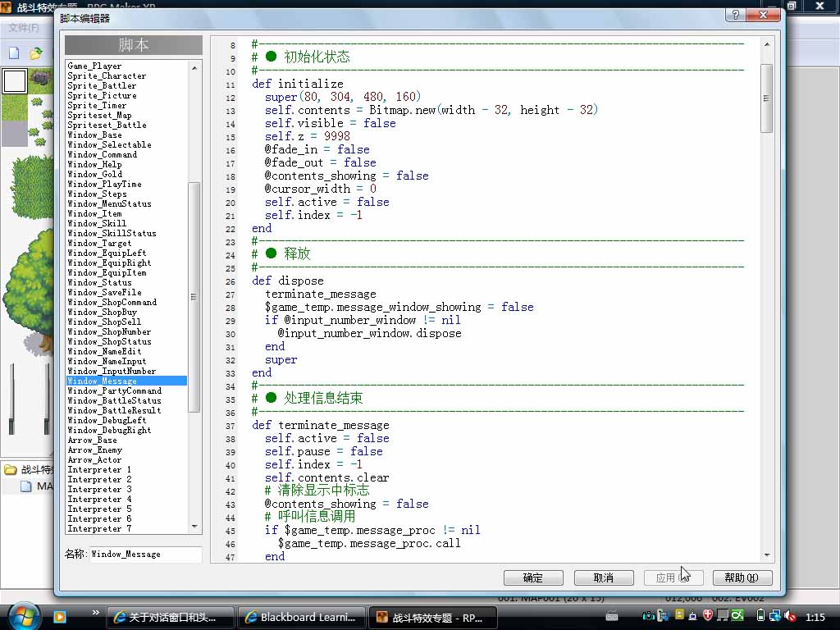Click the 取消 (Cancel) button
The image size is (840, 630).
tap(604, 577)
